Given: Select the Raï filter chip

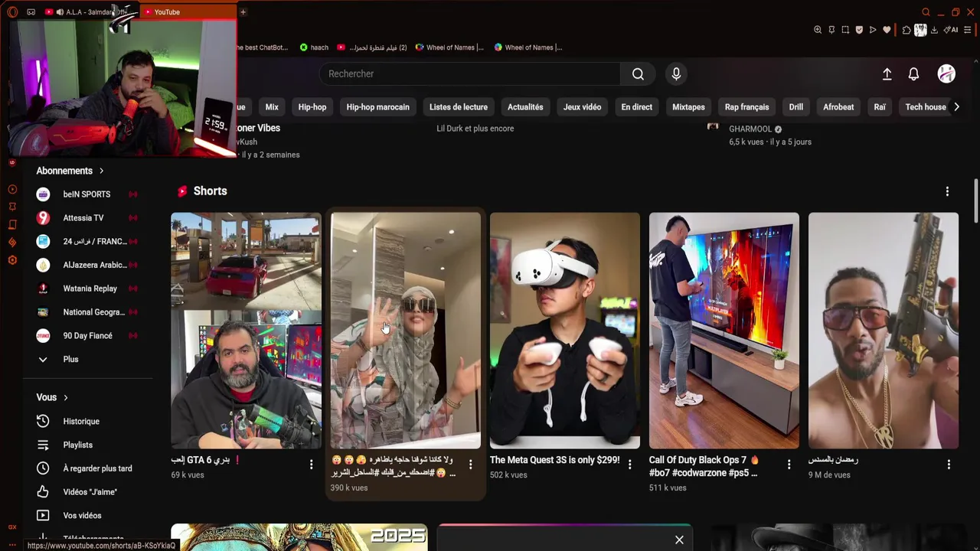Looking at the screenshot, I should click(x=880, y=107).
